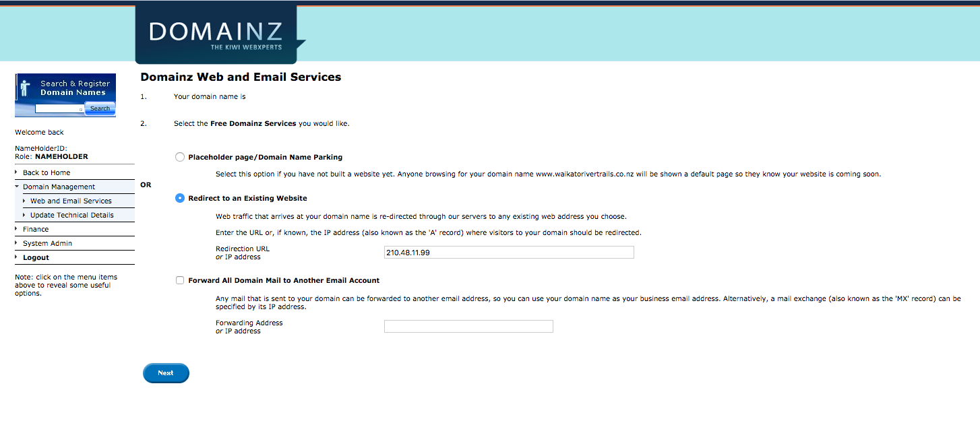Select the Redirect to an Existing Website option
980x425 pixels.
click(x=180, y=198)
